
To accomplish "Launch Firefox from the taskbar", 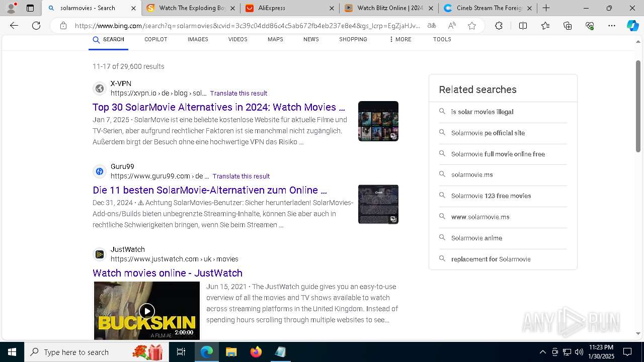I will pyautogui.click(x=256, y=352).
